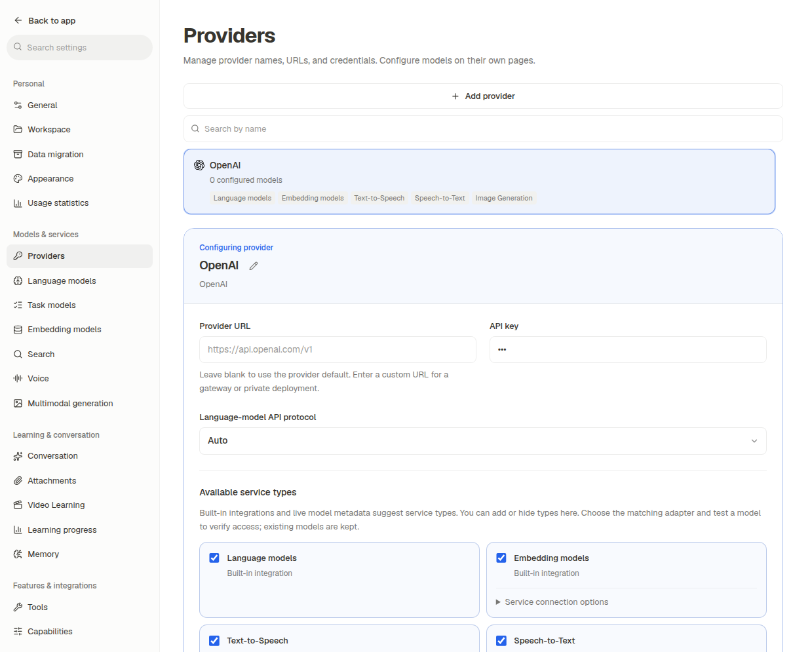The image size is (812, 652).
Task: Click the Search settings field
Action: tap(79, 47)
